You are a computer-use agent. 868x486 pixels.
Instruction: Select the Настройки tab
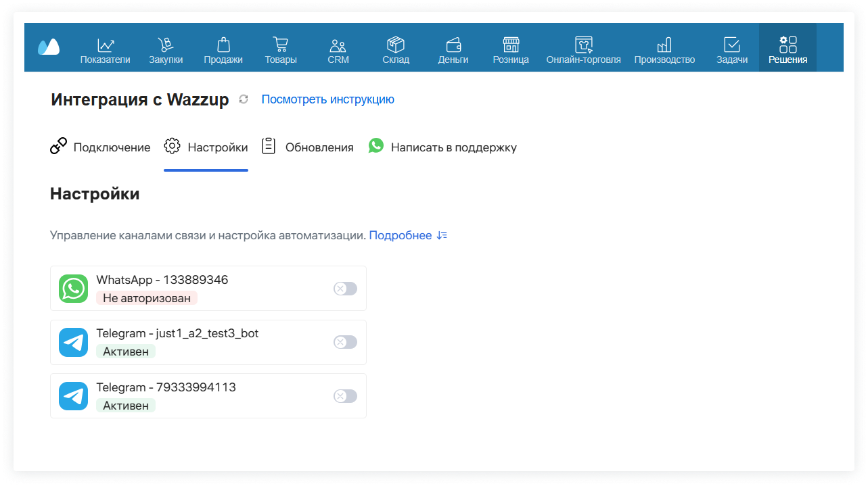pos(206,147)
